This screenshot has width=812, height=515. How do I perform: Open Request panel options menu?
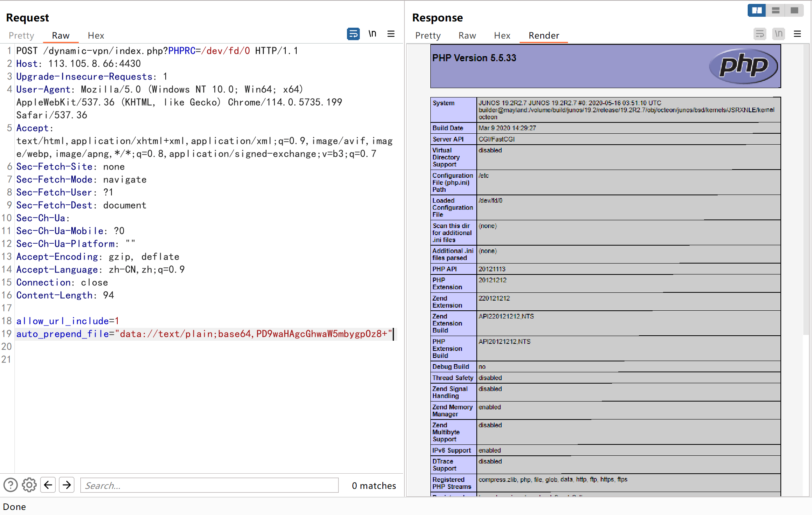pyautogui.click(x=391, y=34)
